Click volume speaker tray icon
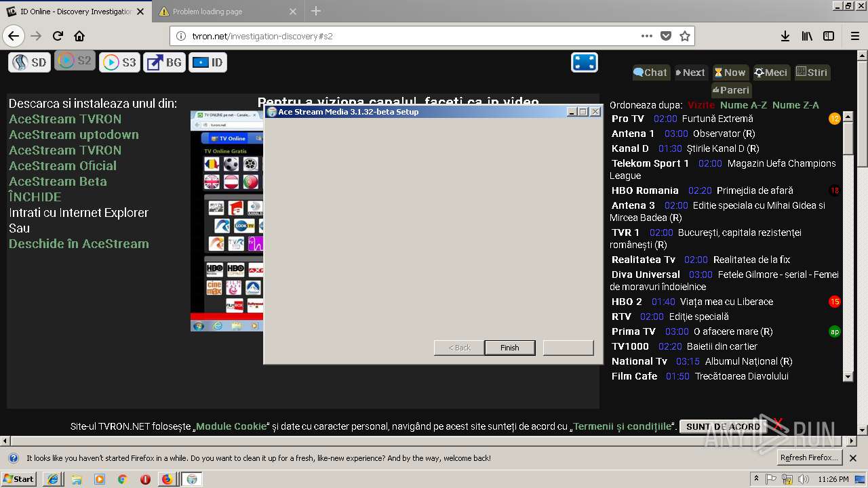This screenshot has height=488, width=868. (x=804, y=479)
